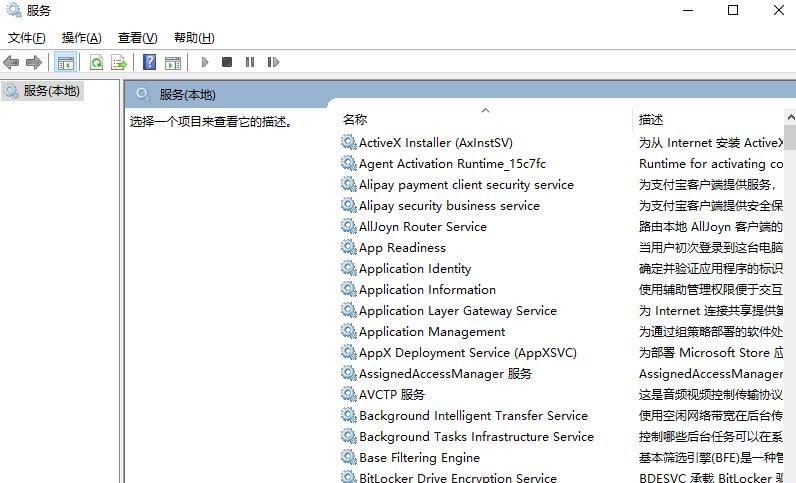Click the 服务(本地) header gear icon

pos(143,94)
